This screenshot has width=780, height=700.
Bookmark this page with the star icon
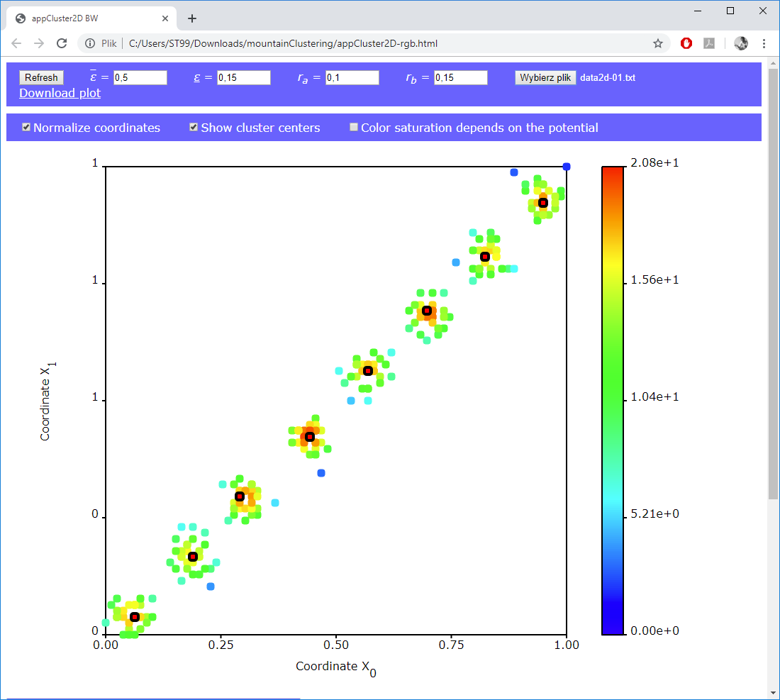pos(658,43)
